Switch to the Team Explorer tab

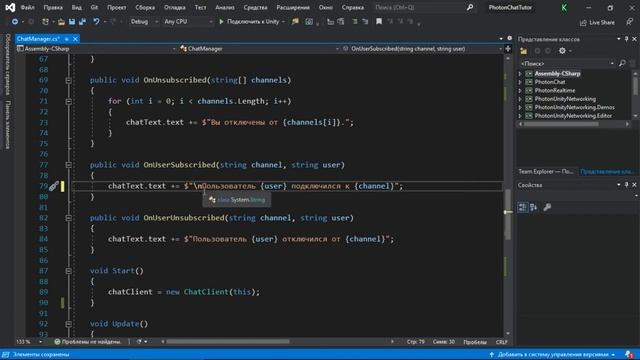coord(546,171)
